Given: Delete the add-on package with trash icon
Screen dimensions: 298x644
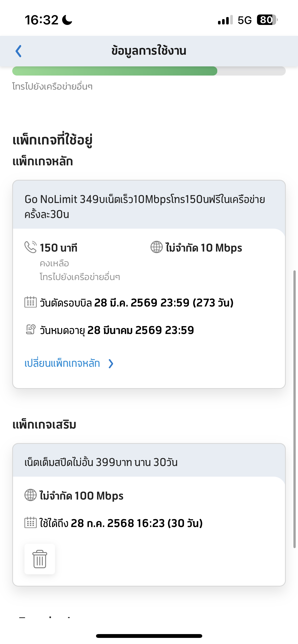Looking at the screenshot, I should tap(40, 559).
